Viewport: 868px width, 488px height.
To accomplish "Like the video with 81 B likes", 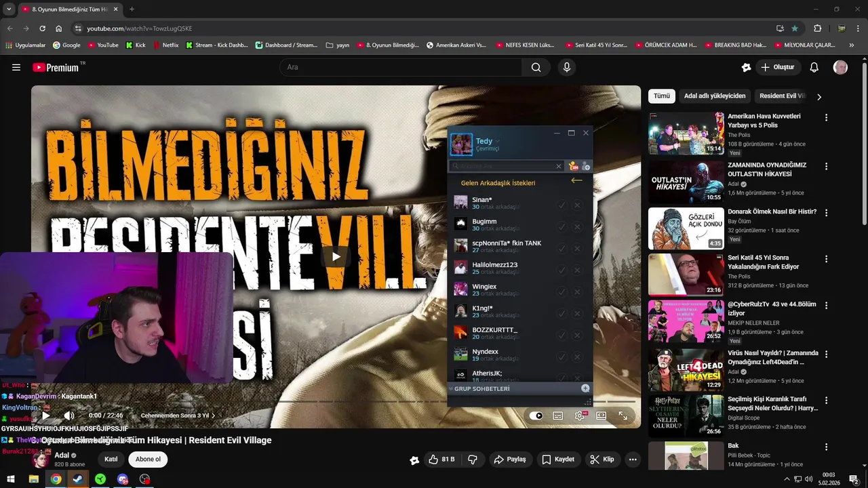I will click(441, 460).
